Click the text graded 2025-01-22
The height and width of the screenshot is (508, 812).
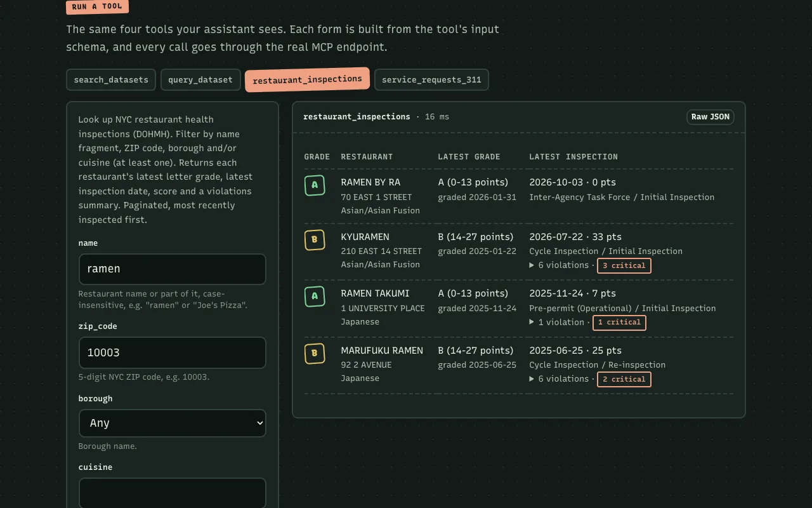(x=477, y=251)
